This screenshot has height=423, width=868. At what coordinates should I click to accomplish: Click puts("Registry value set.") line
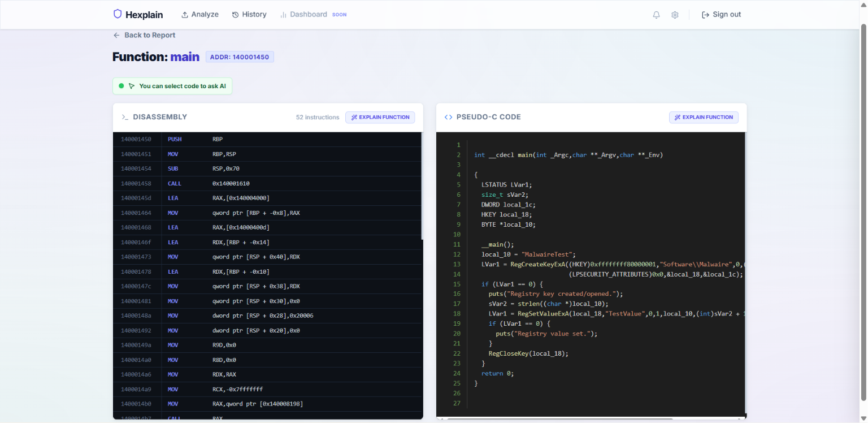(546, 334)
